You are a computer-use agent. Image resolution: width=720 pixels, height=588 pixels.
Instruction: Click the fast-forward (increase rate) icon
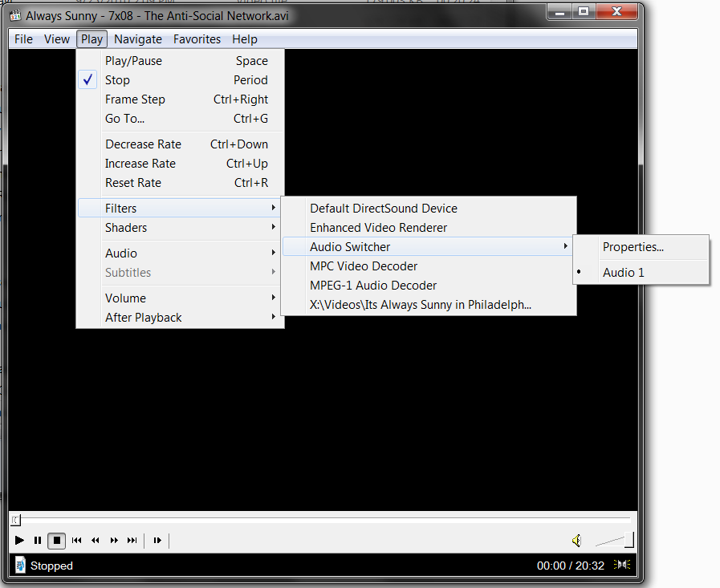pyautogui.click(x=114, y=541)
